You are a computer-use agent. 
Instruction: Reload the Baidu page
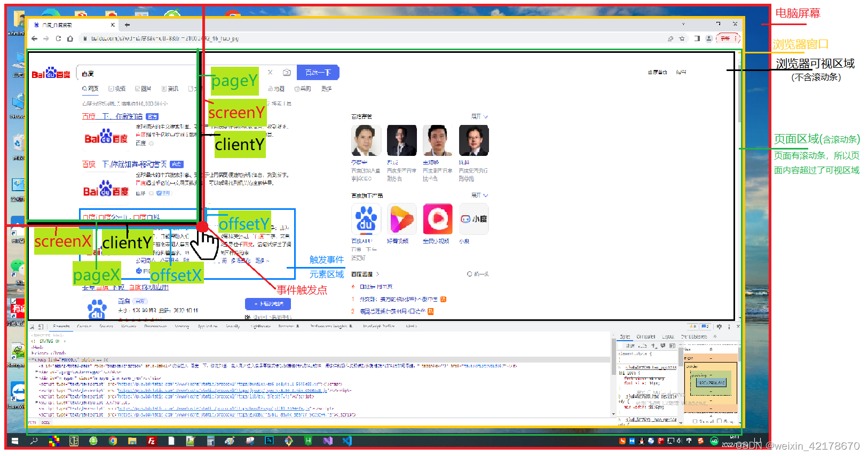coord(58,38)
